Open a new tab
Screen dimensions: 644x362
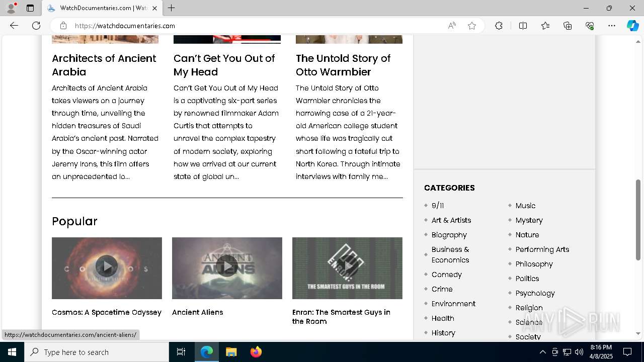172,8
